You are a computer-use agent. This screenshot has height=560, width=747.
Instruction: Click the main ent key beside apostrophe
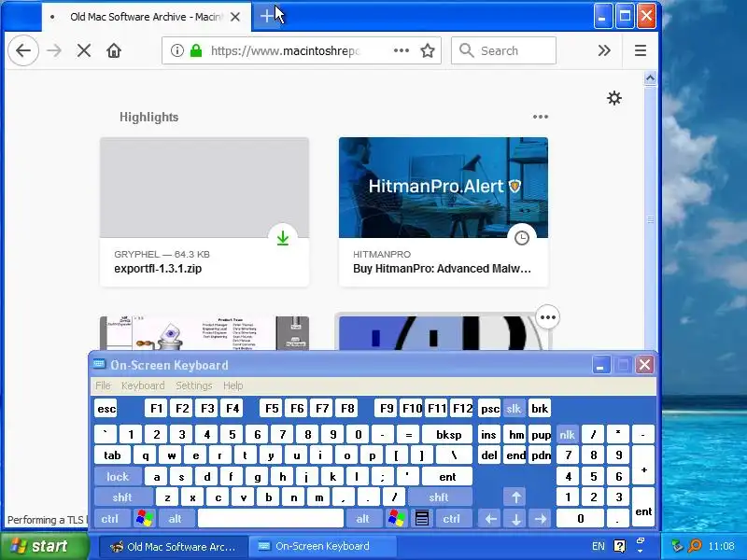[x=448, y=477]
